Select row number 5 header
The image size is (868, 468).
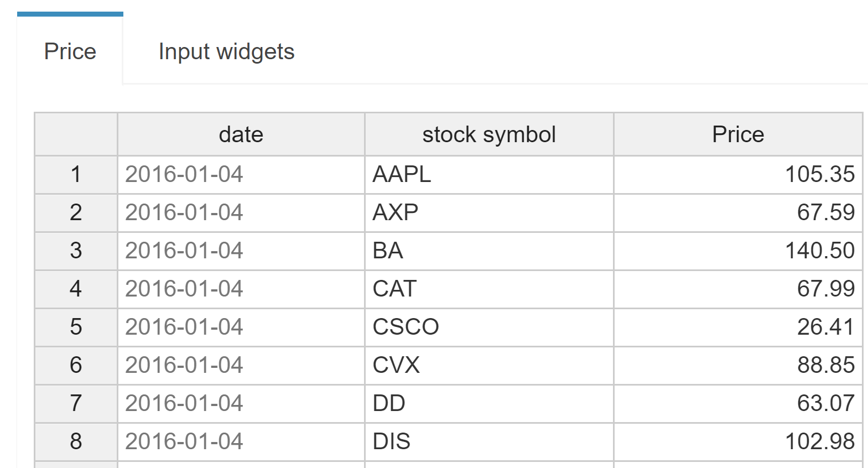coord(76,327)
